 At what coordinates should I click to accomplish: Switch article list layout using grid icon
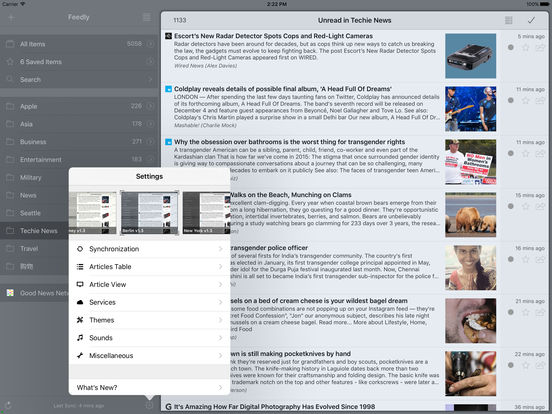tap(508, 20)
